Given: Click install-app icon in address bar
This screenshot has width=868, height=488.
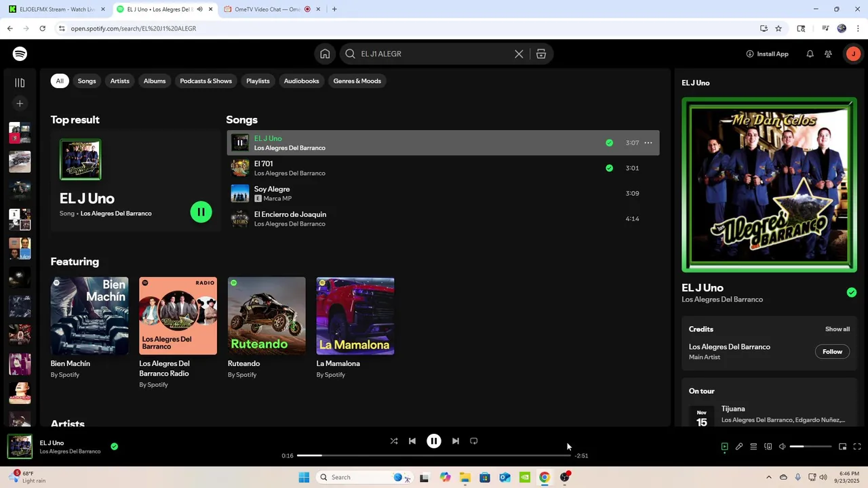Looking at the screenshot, I should (x=764, y=28).
